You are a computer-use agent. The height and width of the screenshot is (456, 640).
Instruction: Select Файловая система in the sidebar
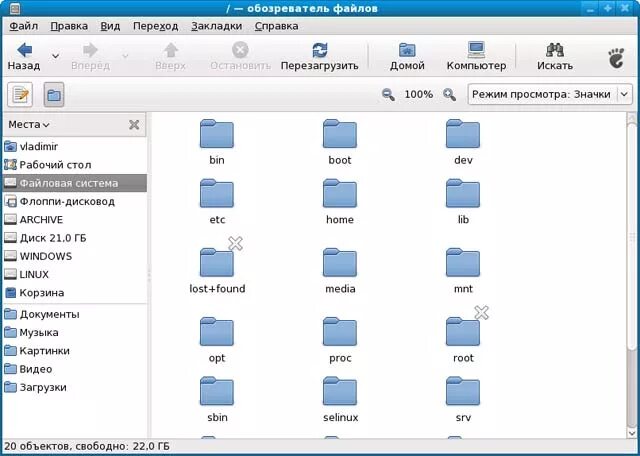tap(74, 183)
